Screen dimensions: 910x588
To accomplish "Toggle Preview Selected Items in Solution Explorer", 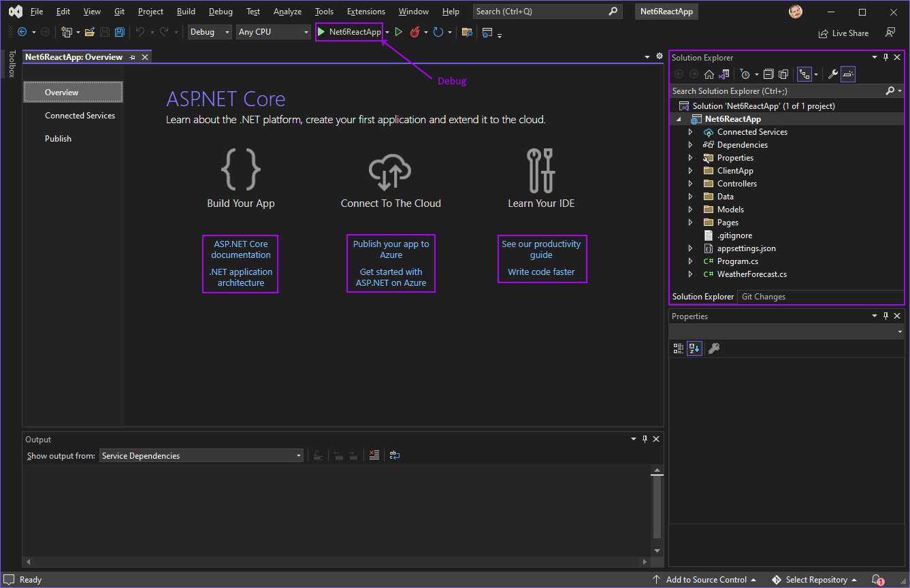I will pos(848,74).
